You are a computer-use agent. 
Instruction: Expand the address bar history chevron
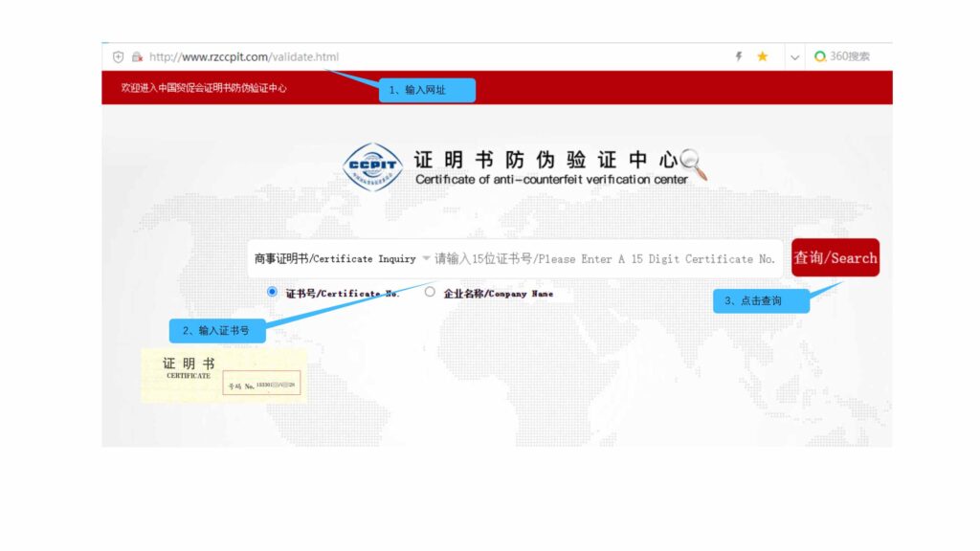pyautogui.click(x=794, y=57)
